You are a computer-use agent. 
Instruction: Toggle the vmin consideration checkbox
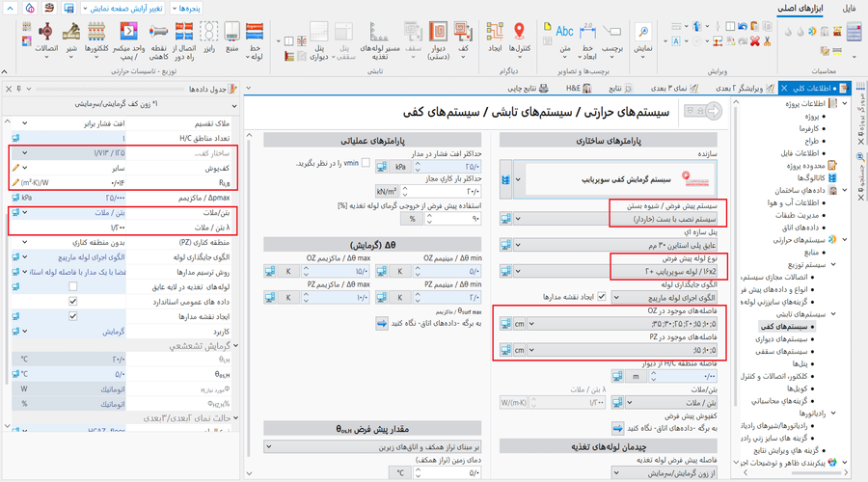click(366, 164)
